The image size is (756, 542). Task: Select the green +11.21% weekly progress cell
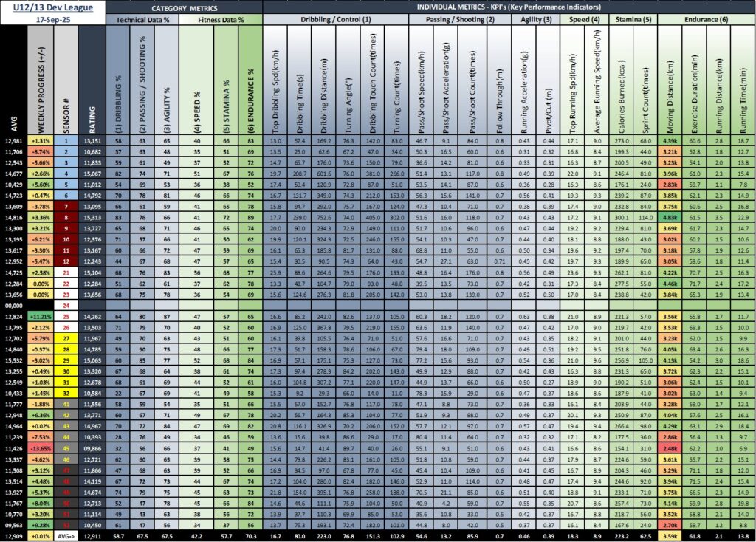point(41,316)
